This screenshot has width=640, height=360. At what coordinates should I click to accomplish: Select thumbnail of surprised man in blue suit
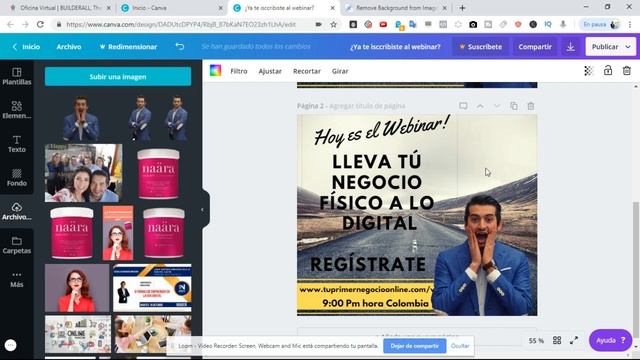(81, 118)
